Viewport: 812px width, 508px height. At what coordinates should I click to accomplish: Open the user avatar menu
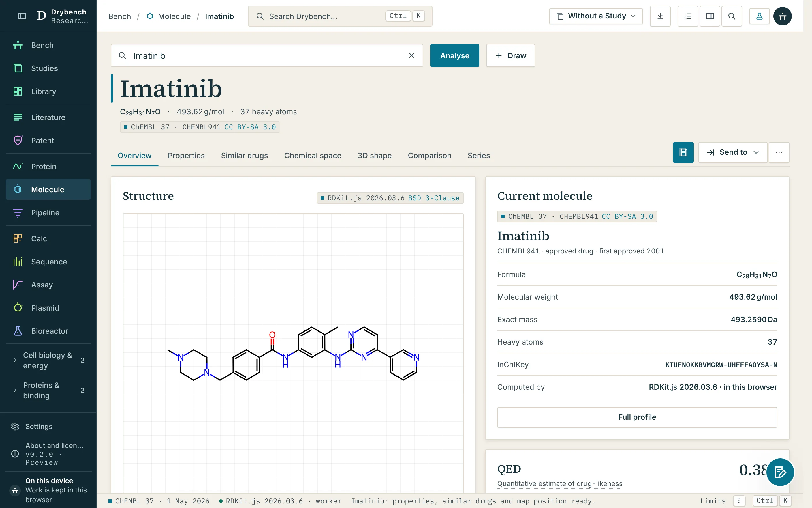(x=783, y=16)
